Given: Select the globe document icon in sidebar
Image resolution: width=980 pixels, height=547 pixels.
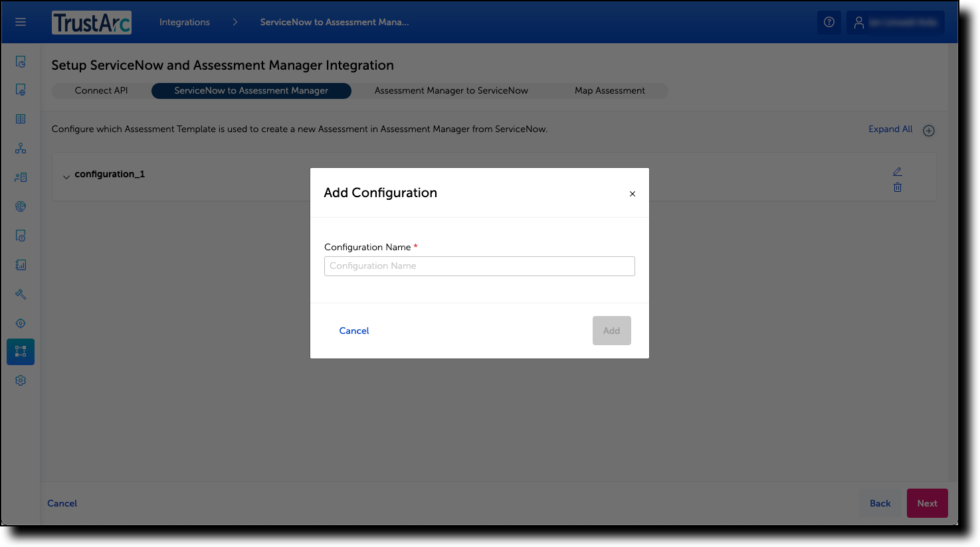Looking at the screenshot, I should (x=20, y=89).
